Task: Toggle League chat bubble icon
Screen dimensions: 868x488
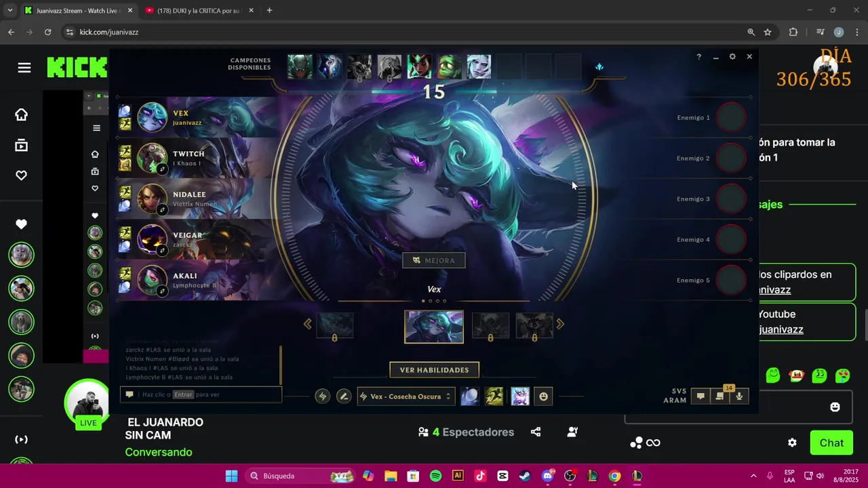Action: (701, 396)
